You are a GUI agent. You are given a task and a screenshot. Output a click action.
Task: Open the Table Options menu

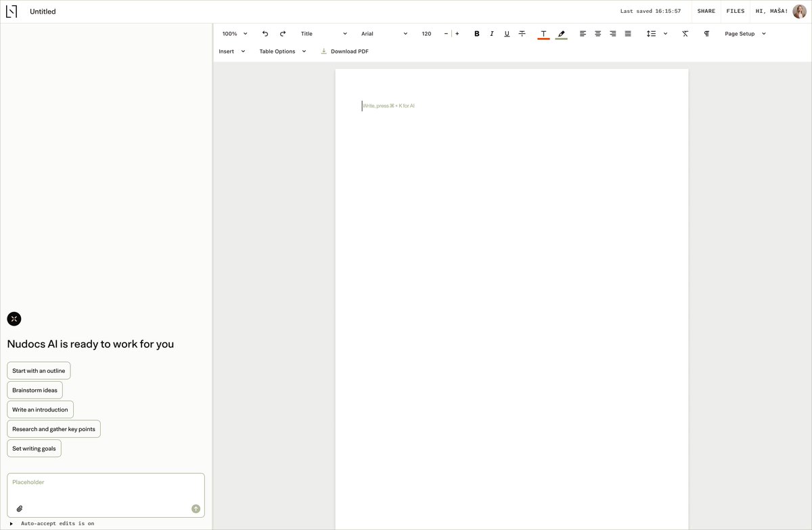[x=283, y=51]
